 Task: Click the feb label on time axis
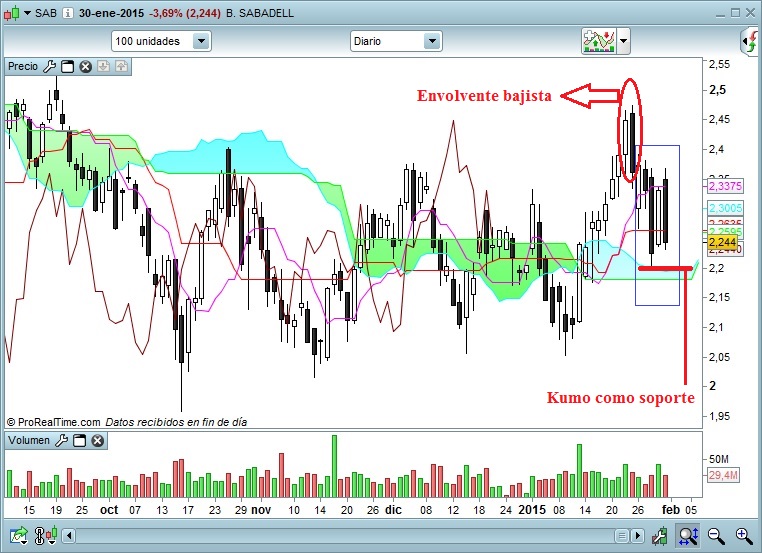coord(671,510)
